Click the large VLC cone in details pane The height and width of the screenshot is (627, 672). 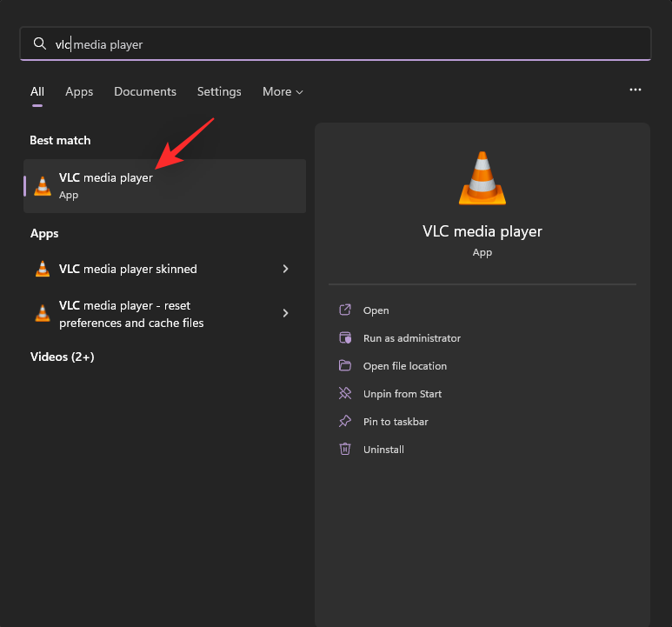[482, 178]
